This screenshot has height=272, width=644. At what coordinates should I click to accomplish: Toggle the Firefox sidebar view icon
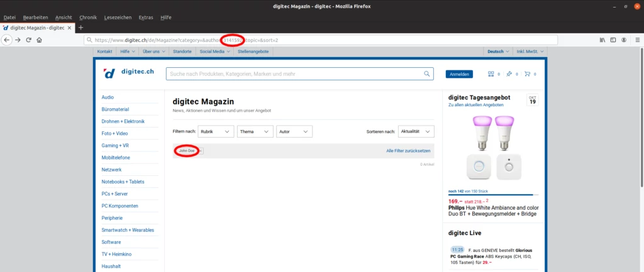[613, 40]
